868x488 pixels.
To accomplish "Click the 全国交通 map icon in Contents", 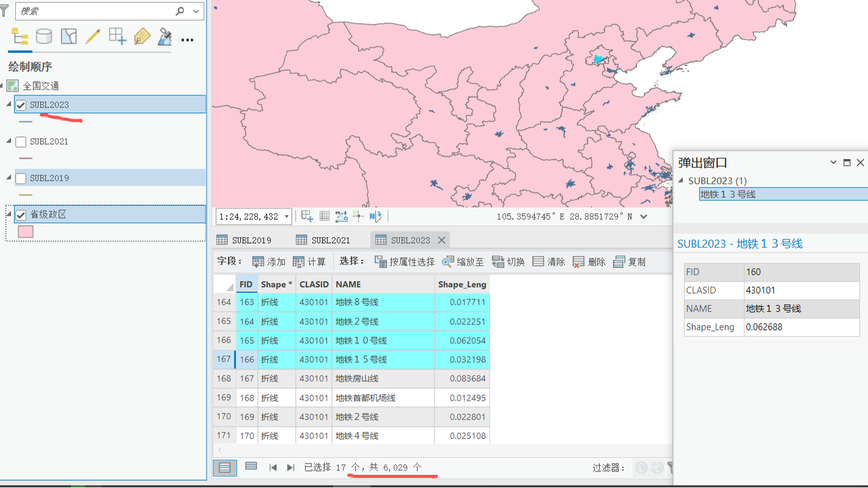I will (13, 86).
